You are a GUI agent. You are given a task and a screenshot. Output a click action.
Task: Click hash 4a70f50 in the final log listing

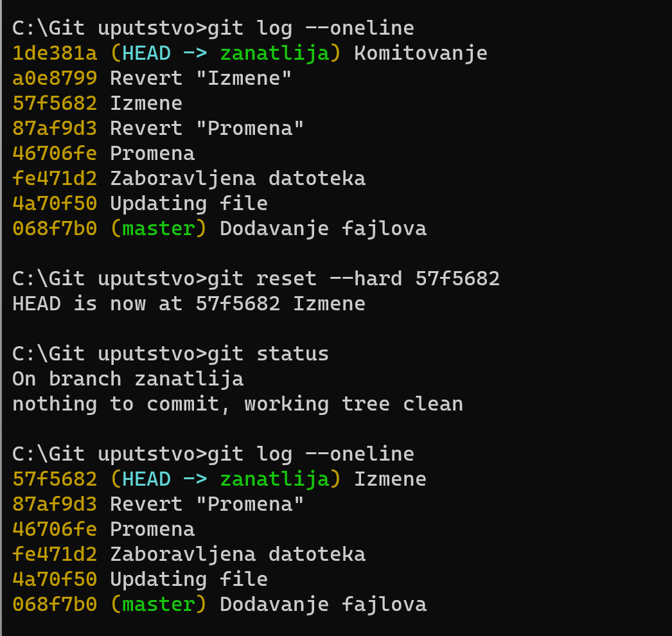click(54, 579)
